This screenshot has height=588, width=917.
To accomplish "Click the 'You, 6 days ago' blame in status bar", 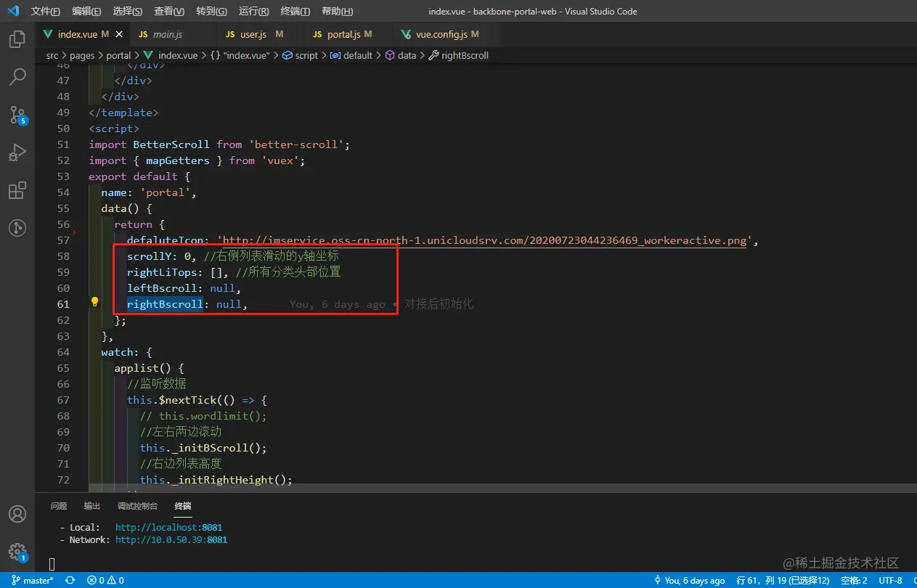I will pos(689,580).
